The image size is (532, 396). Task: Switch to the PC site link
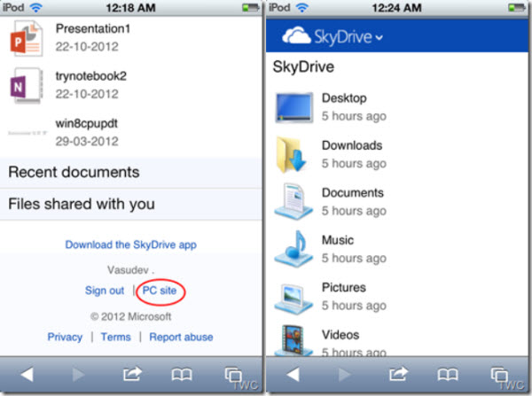[x=160, y=291]
